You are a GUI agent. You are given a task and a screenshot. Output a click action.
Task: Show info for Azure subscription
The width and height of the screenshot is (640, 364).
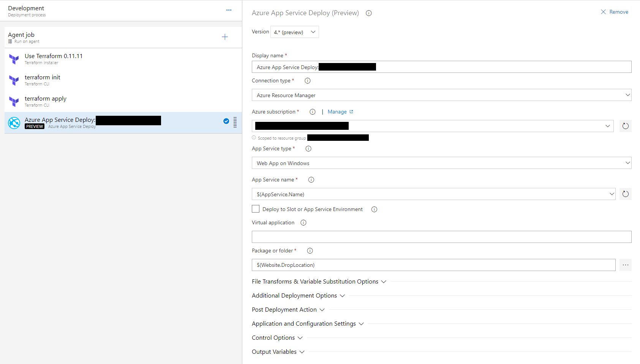[x=313, y=112]
